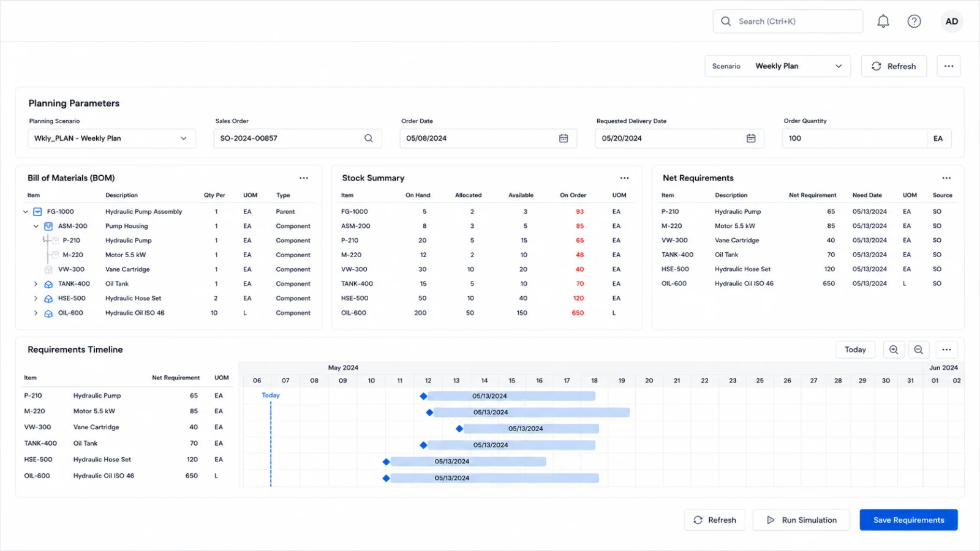The height and width of the screenshot is (551, 980).
Task: Zoom out on the Requirements Timeline
Action: (919, 350)
